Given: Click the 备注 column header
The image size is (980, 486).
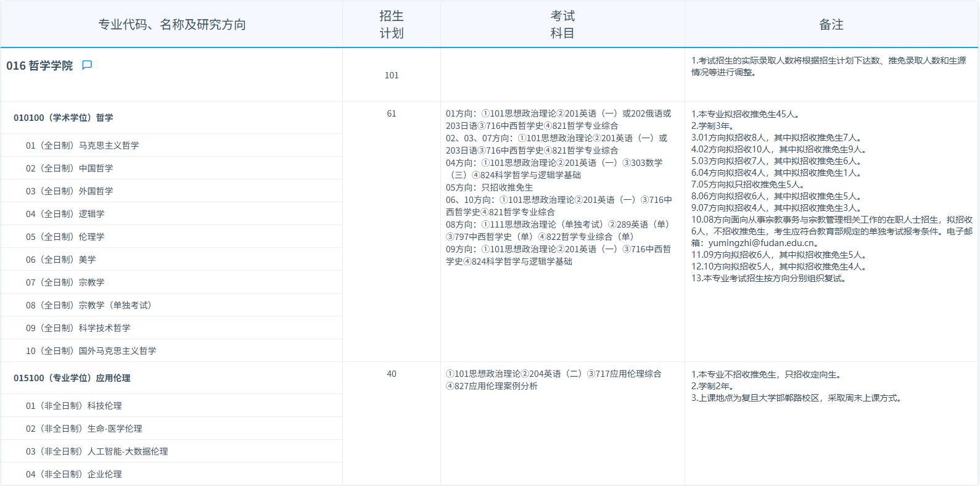Looking at the screenshot, I should 831,25.
